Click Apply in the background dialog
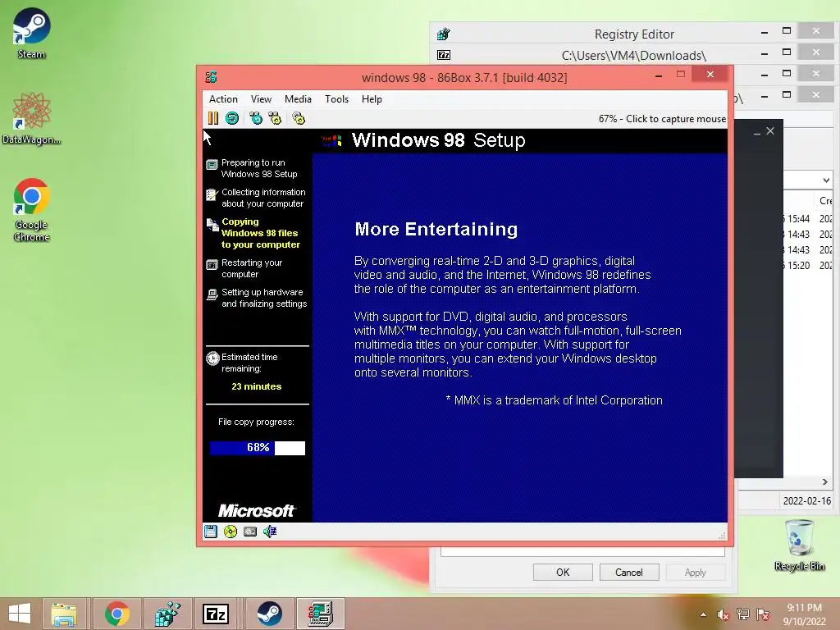840x630 pixels. (696, 572)
